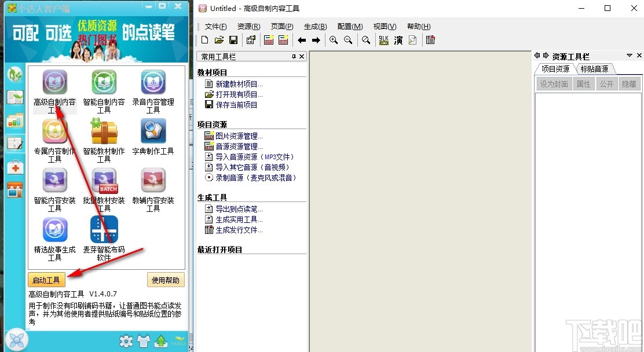Add an image with the img-star toolbar icon

coord(269,39)
